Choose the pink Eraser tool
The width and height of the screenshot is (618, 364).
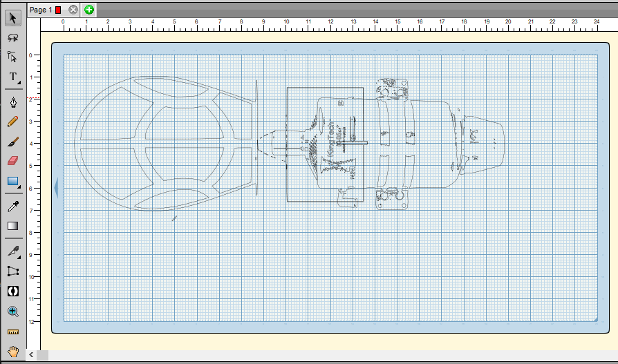(x=12, y=161)
